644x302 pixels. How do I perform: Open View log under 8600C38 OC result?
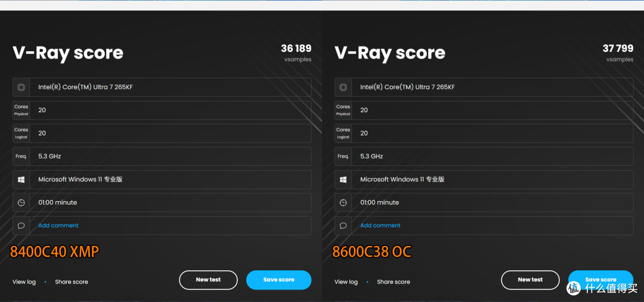click(x=346, y=282)
